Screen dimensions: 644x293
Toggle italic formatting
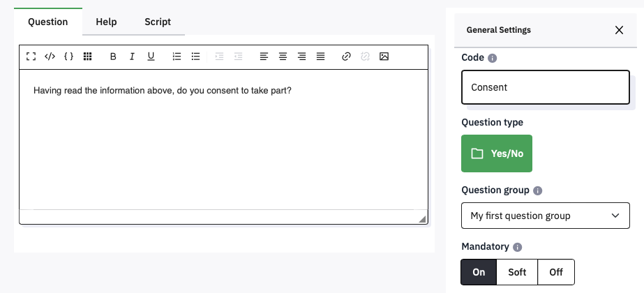tap(132, 57)
